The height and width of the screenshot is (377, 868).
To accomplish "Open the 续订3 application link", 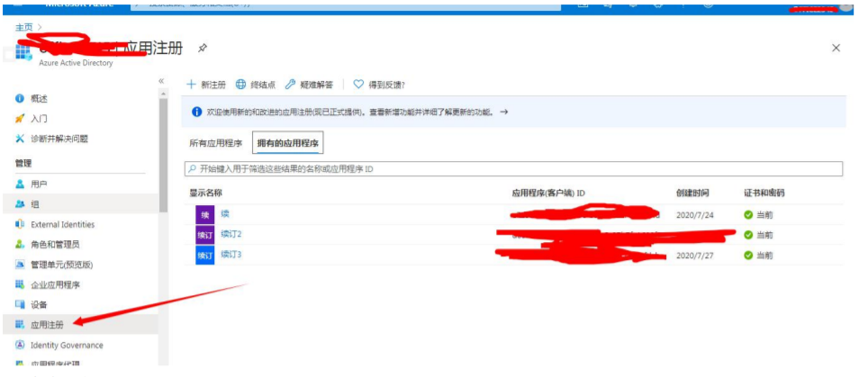I will (x=232, y=255).
